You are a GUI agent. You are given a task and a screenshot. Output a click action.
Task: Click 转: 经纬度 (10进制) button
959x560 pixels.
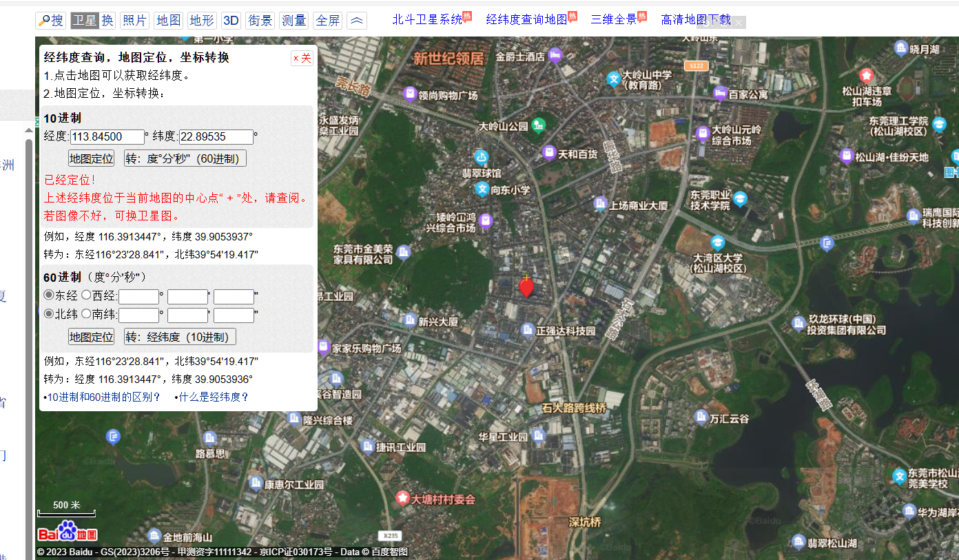pos(180,337)
